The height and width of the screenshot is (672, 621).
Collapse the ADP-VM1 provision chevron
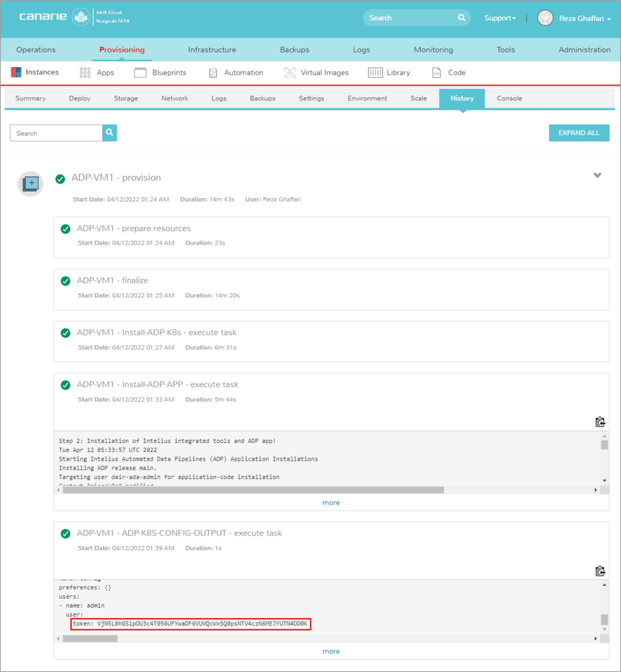coord(597,176)
